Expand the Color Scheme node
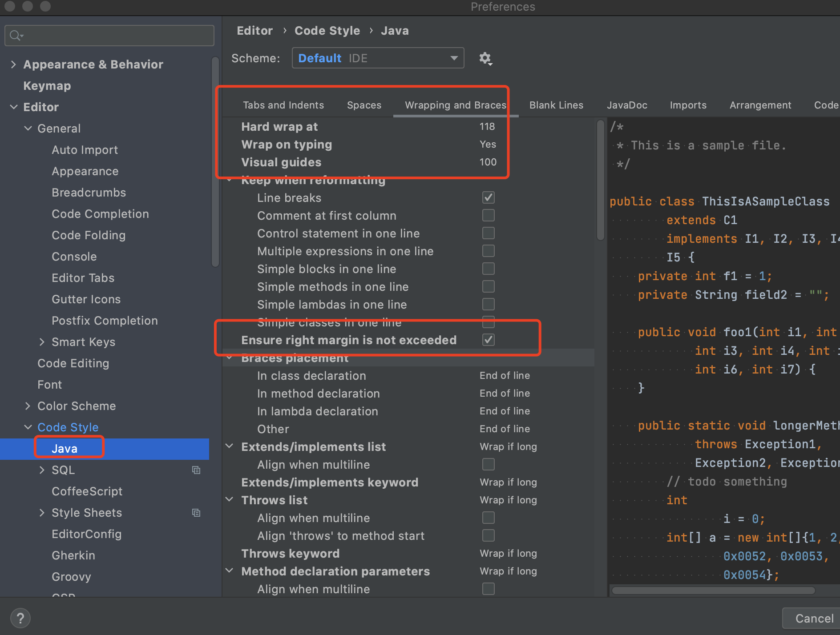840x635 pixels. point(28,406)
